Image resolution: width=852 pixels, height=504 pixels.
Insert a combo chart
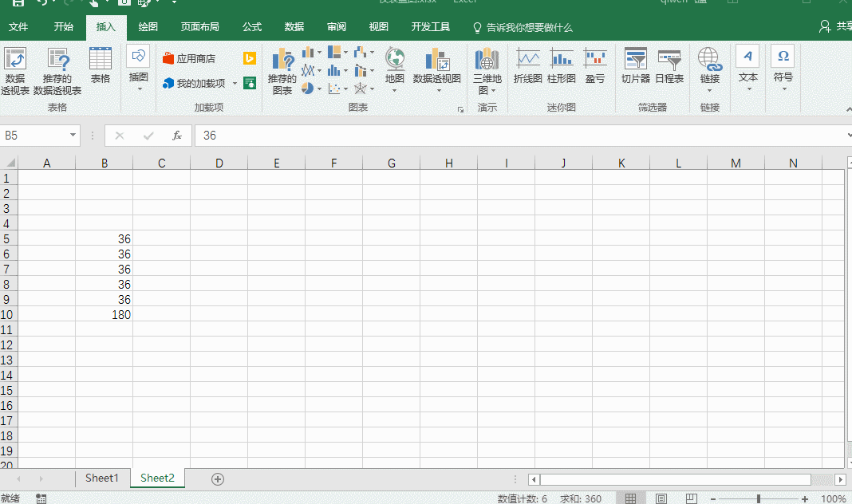click(x=361, y=70)
